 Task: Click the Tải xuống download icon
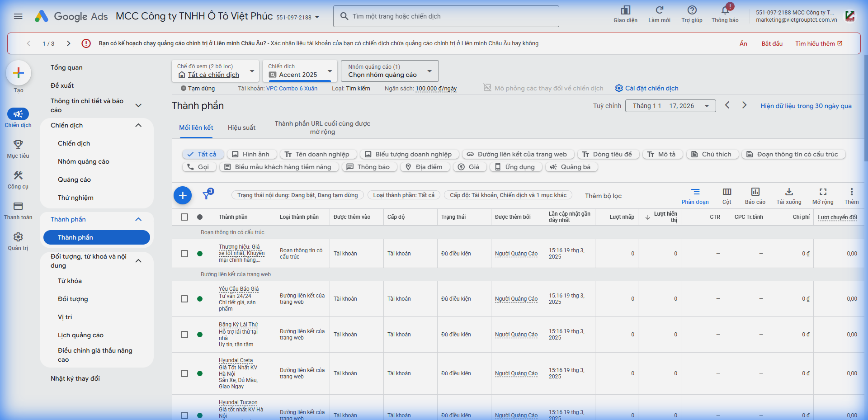[788, 192]
